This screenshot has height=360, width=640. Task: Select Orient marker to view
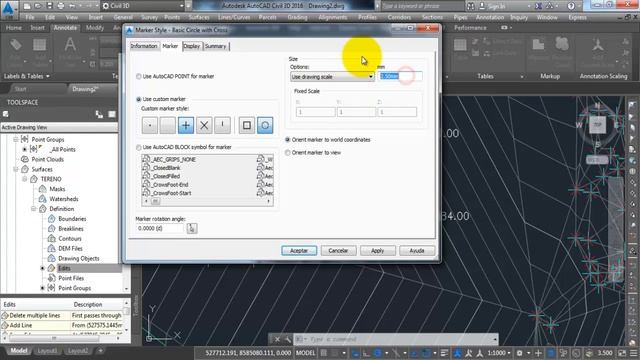[x=288, y=153]
